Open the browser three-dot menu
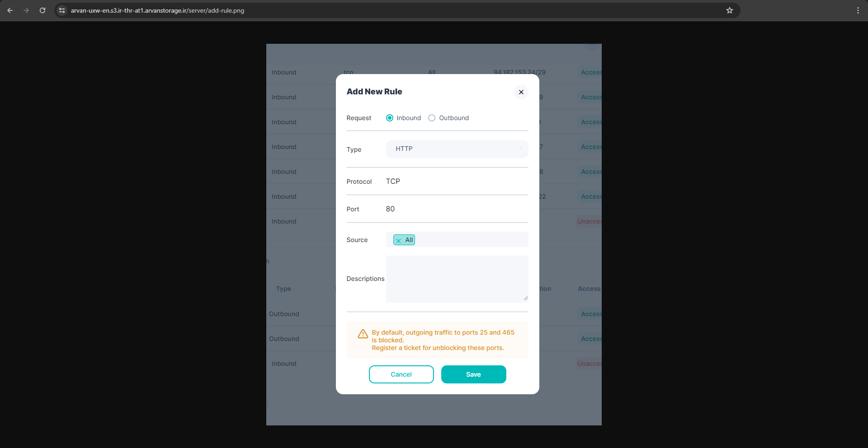This screenshot has height=448, width=868. pos(858,10)
